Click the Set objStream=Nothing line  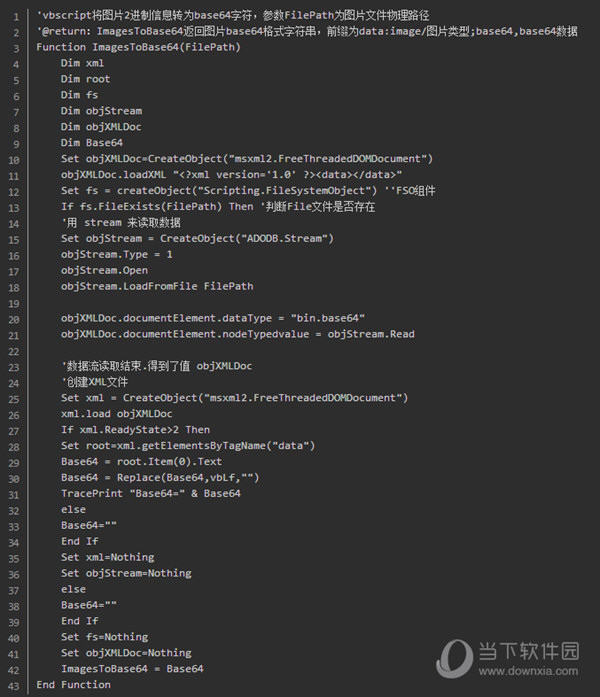126,573
